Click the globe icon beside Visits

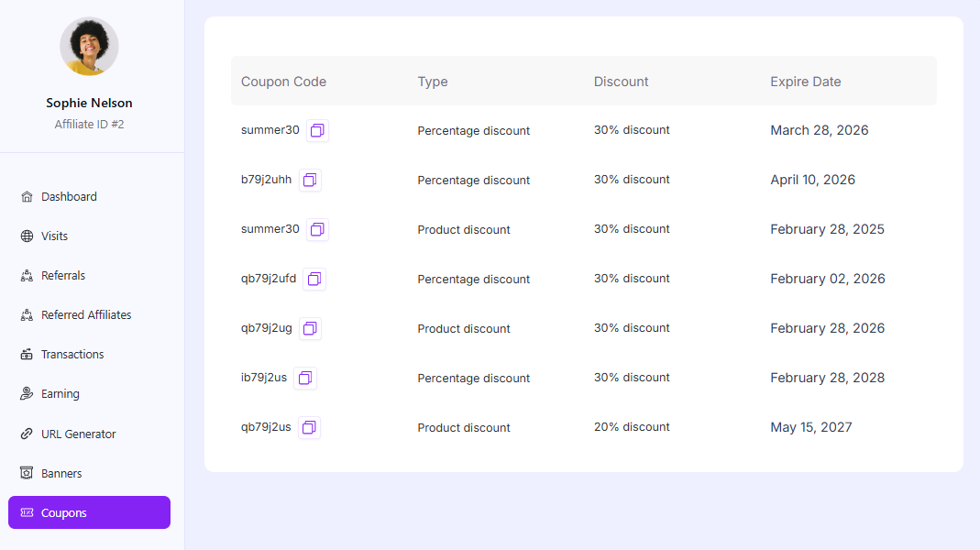[x=27, y=236]
